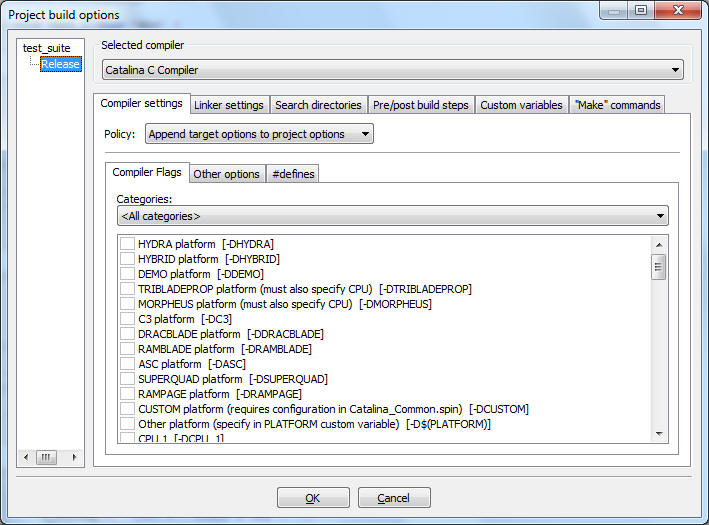Enable SUPERQUAD platform flag

pyautogui.click(x=127, y=378)
